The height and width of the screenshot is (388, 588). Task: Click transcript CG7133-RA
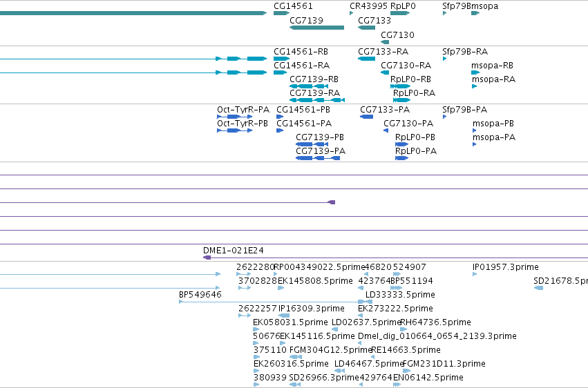tap(383, 52)
